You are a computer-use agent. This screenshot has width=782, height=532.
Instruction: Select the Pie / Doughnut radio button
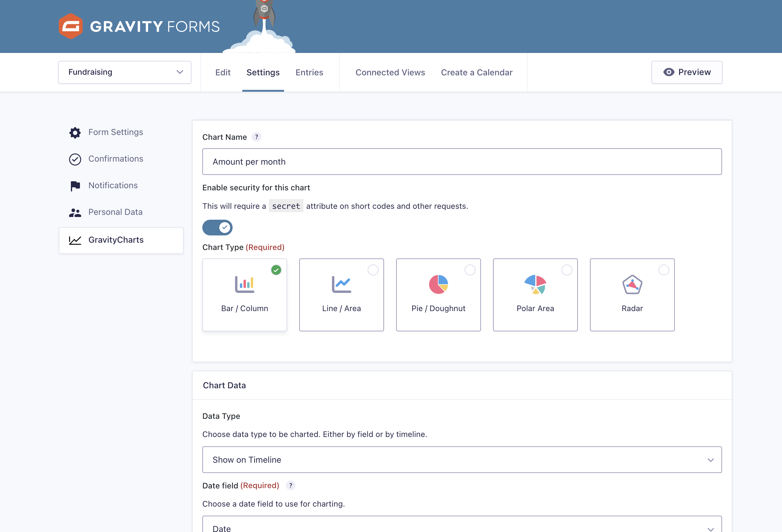click(470, 270)
